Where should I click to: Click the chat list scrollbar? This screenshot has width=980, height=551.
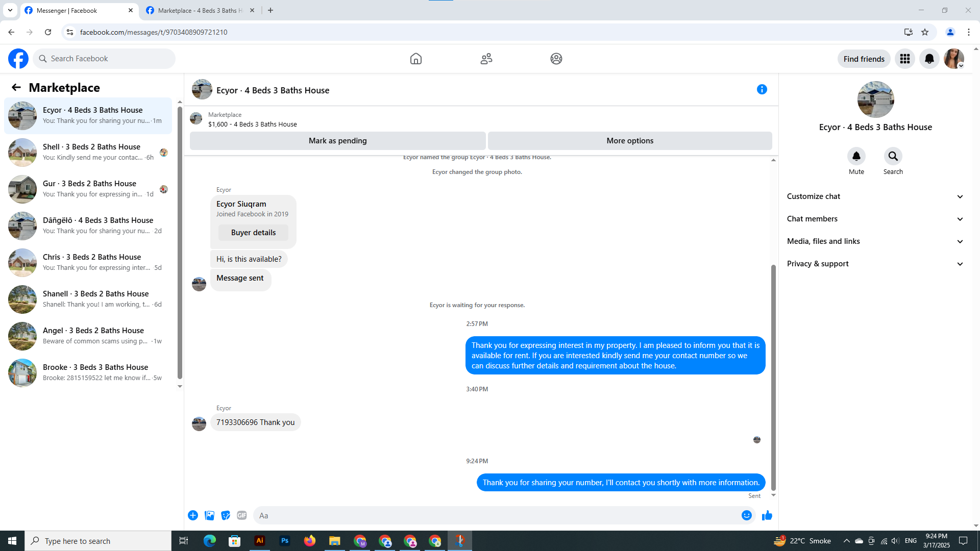pyautogui.click(x=180, y=243)
